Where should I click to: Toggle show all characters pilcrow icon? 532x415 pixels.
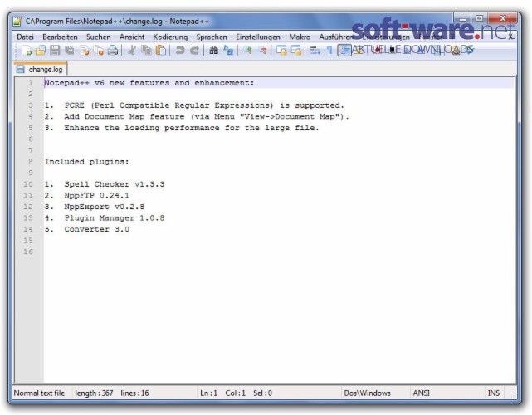tap(329, 51)
